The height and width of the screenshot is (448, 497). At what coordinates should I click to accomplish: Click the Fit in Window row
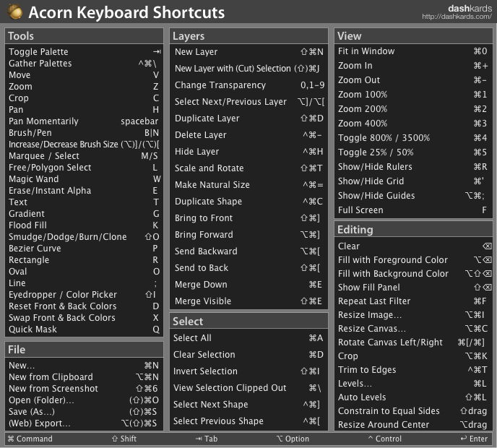click(413, 51)
